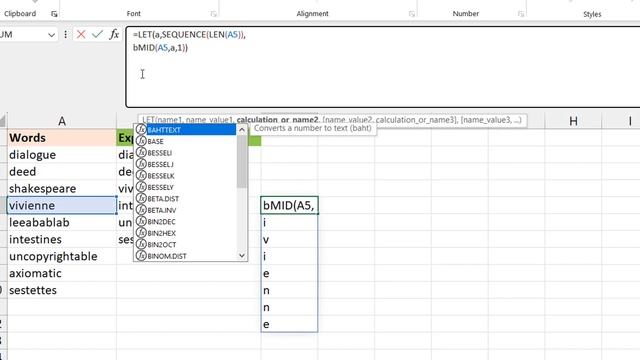The height and width of the screenshot is (360, 640).
Task: Open the Insert Function fx dialog
Action: (x=114, y=34)
